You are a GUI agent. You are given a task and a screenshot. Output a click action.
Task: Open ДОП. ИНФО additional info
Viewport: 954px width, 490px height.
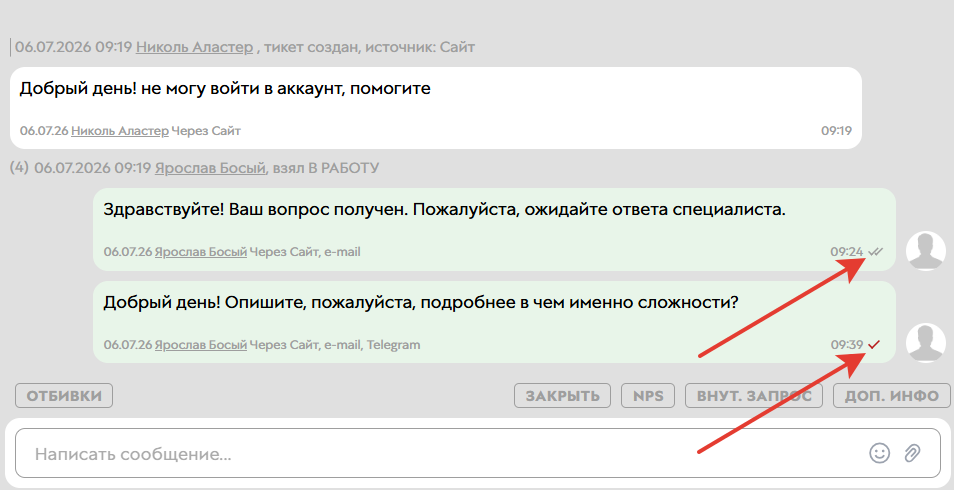[x=891, y=396]
